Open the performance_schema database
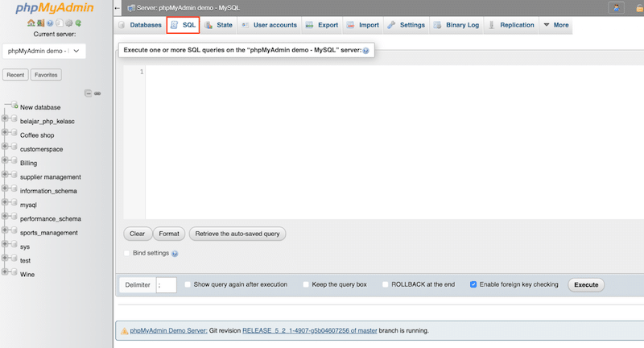This screenshot has height=348, width=644. coord(51,219)
